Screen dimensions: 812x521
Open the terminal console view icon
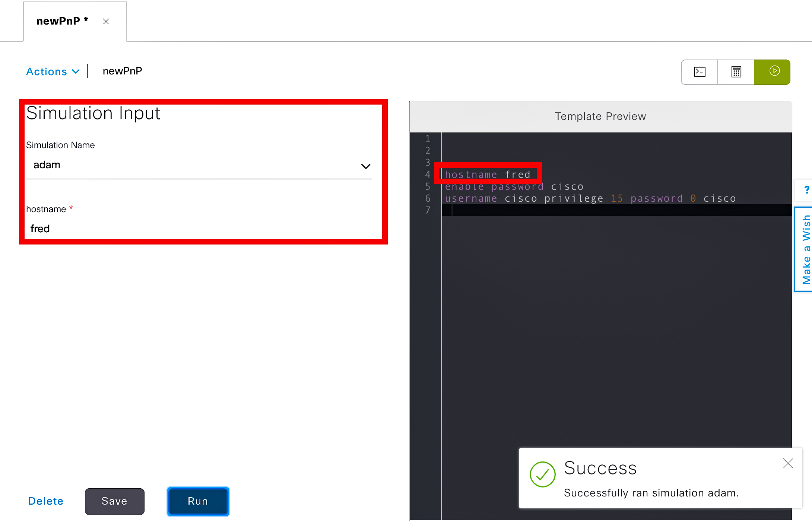tap(700, 72)
